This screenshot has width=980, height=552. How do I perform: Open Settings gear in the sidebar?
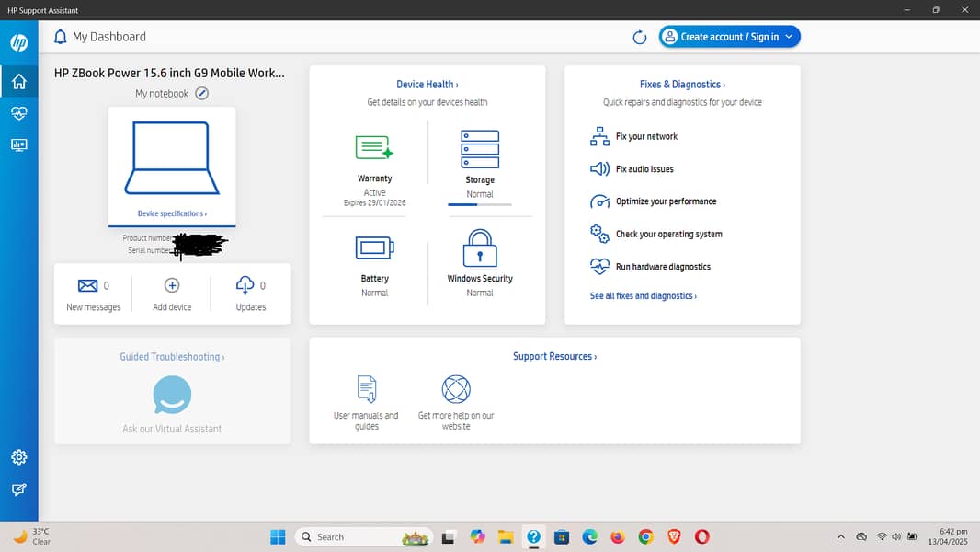[x=18, y=457]
